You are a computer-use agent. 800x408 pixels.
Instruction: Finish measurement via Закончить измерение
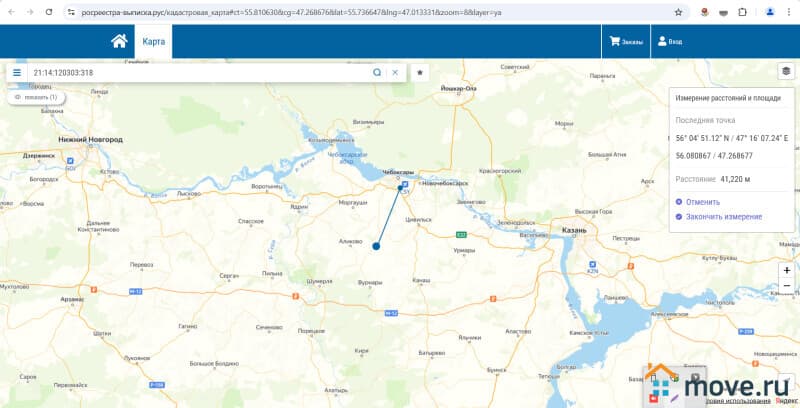click(x=718, y=217)
